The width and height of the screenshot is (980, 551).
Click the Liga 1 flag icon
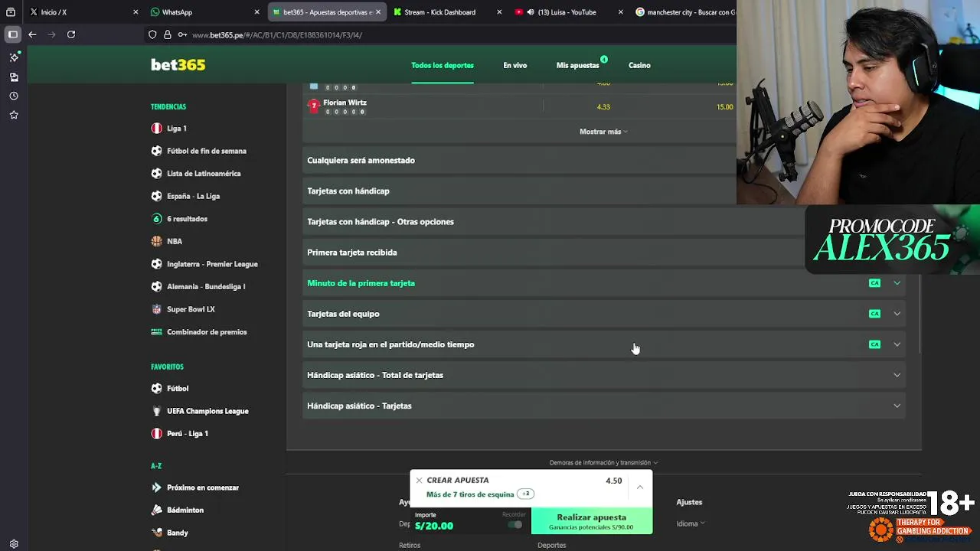[x=157, y=129]
